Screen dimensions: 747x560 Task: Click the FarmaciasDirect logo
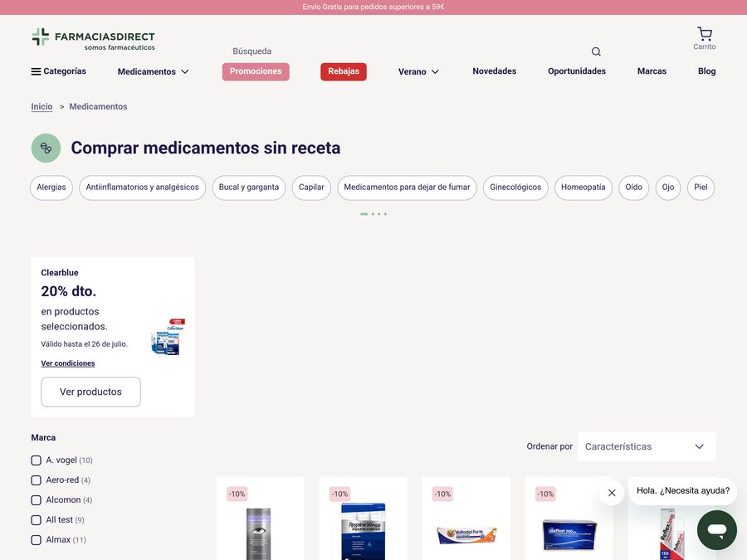point(93,39)
